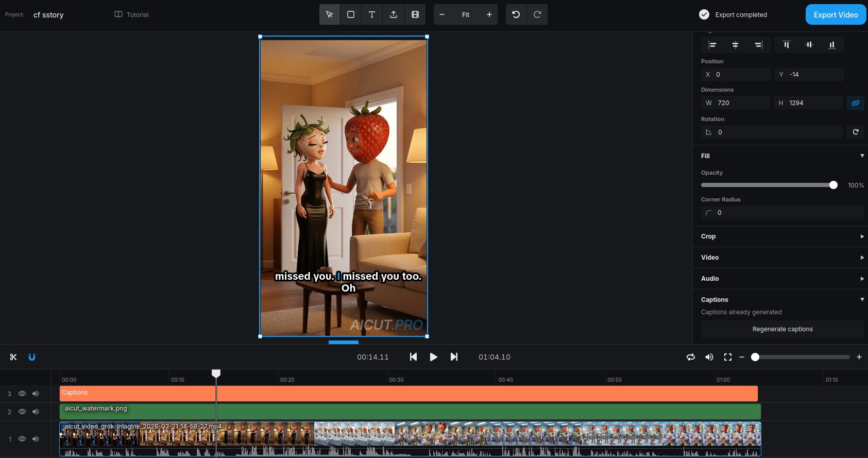
Task: Click the current time 00:14.11
Action: (373, 357)
